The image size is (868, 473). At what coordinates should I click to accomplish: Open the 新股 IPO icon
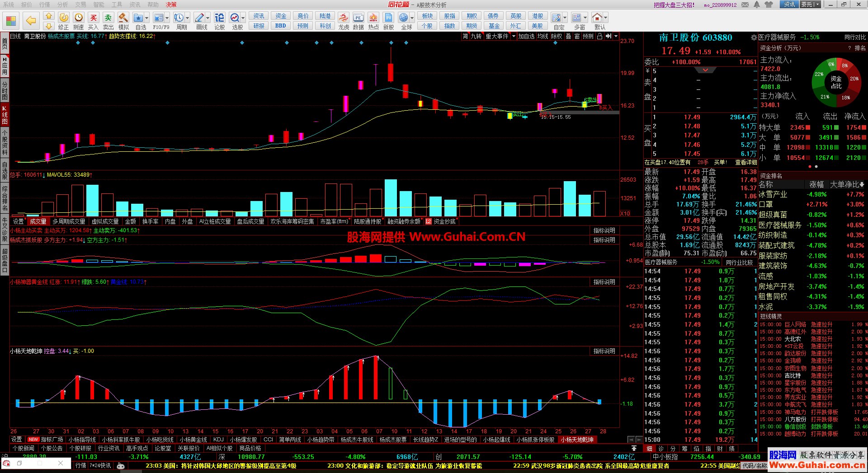point(388,18)
